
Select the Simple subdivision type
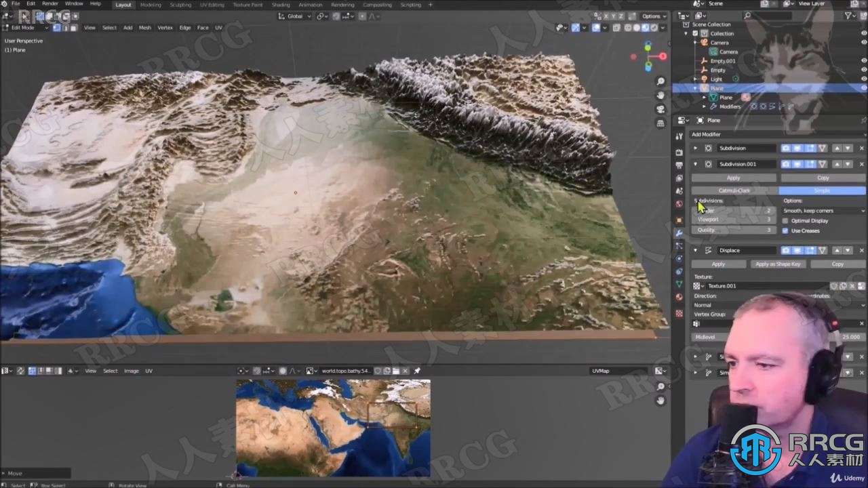coord(822,190)
